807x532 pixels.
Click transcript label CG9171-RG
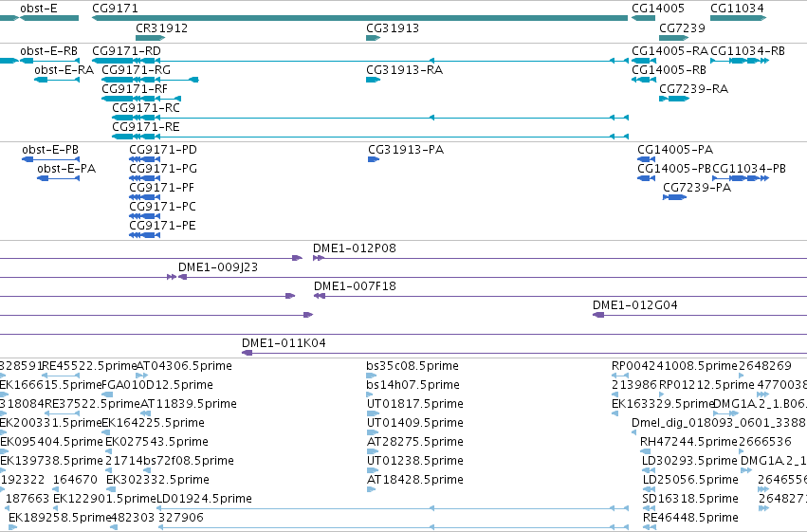[136, 70]
